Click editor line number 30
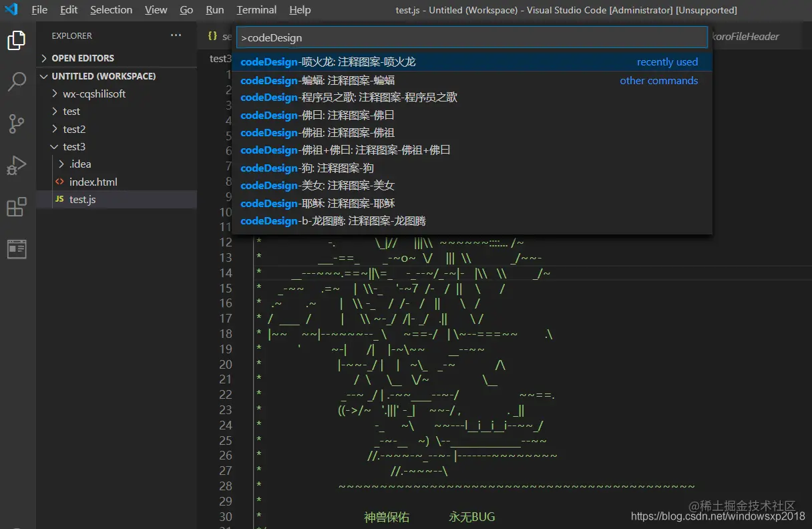The image size is (812, 529). coord(226,516)
